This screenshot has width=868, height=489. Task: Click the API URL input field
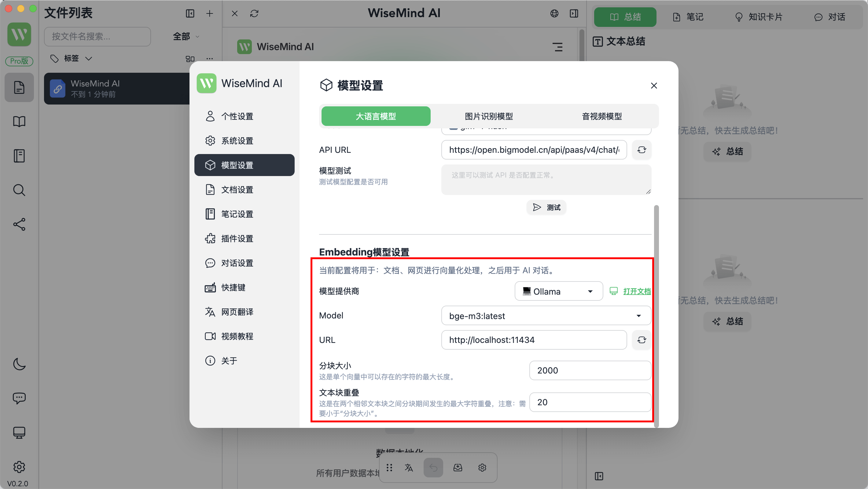pyautogui.click(x=534, y=150)
